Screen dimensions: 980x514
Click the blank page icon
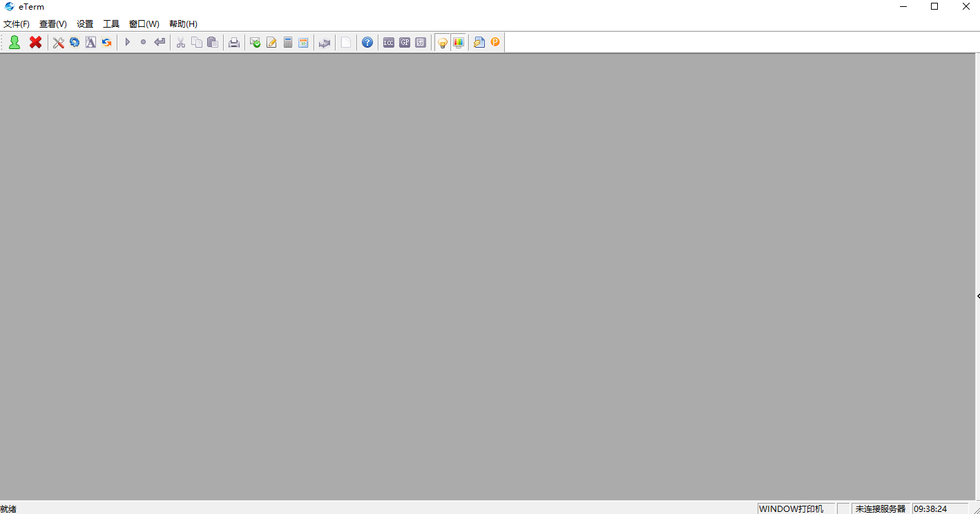[346, 43]
